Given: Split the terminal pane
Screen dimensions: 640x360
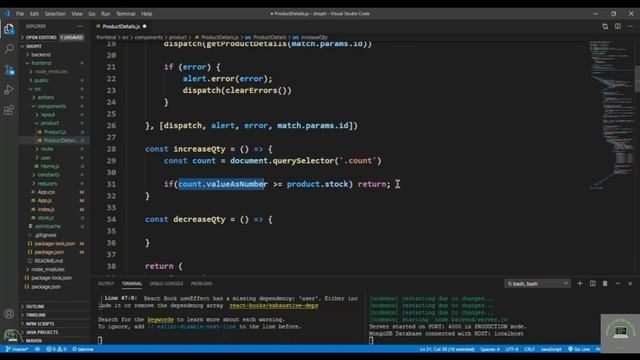Looking at the screenshot, I should (x=593, y=283).
